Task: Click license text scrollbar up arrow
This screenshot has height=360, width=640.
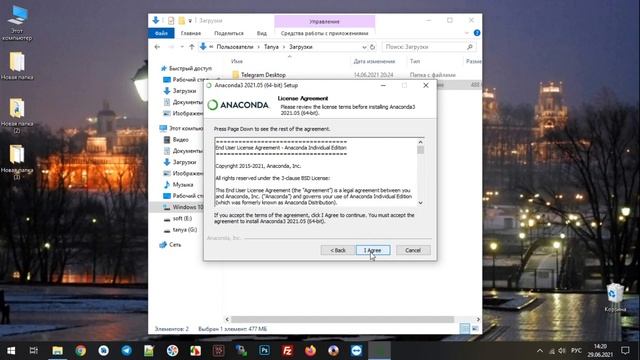Action: [420, 142]
